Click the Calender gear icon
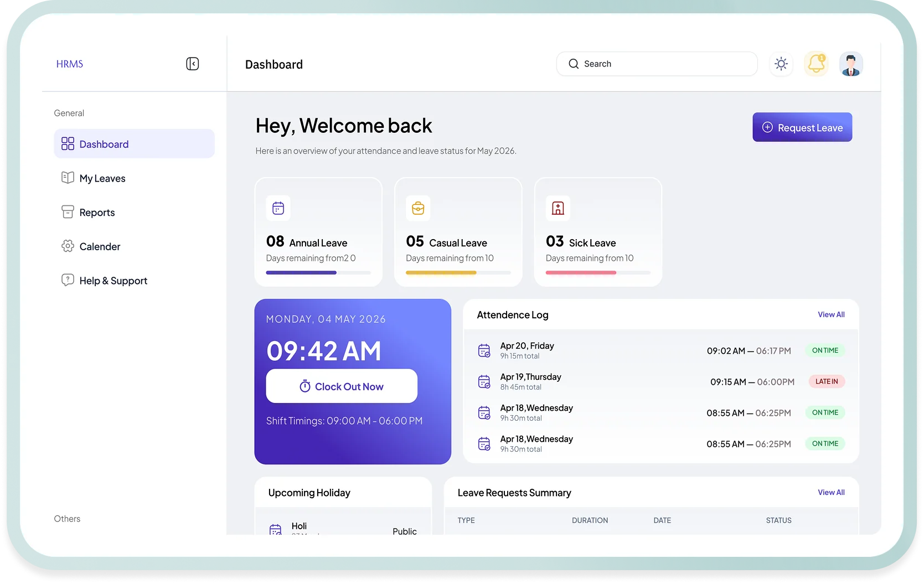 [x=68, y=246]
